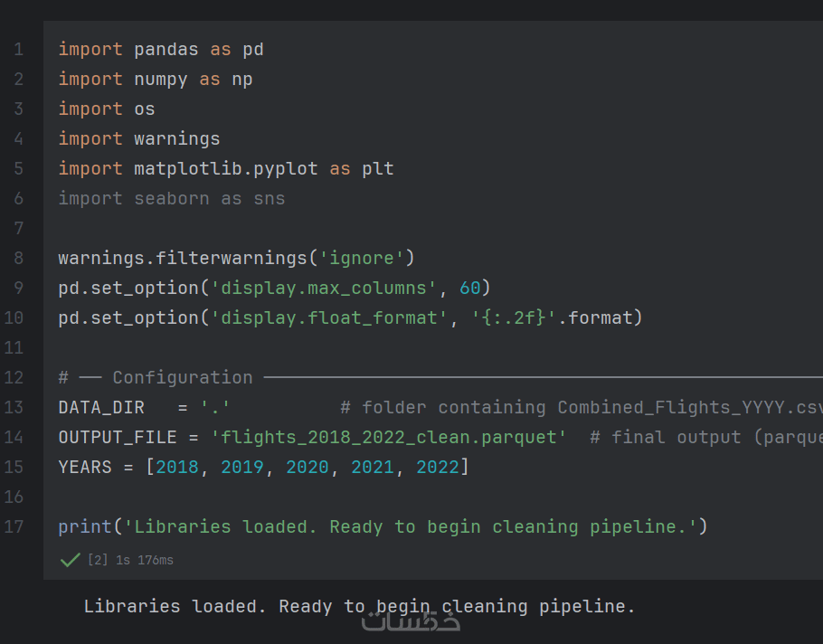Select line number 12 in the gutter
Viewport: 823px width, 644px height.
[14, 377]
